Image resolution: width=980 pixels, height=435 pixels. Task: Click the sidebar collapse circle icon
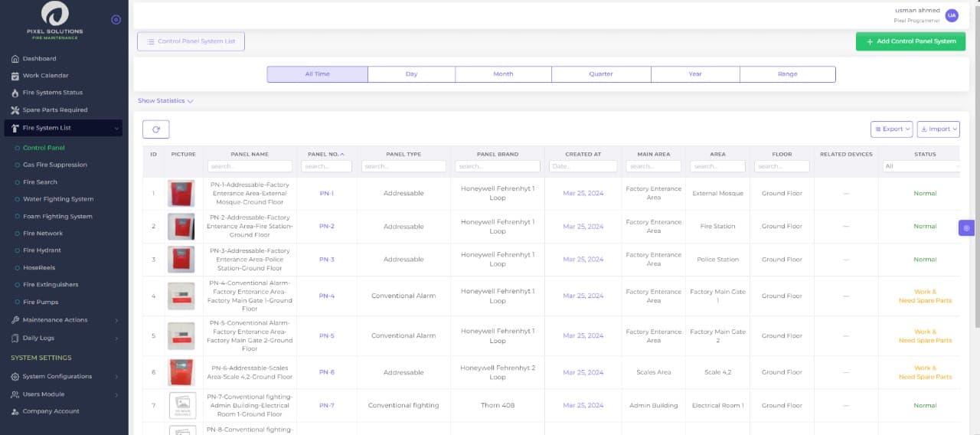(116, 20)
